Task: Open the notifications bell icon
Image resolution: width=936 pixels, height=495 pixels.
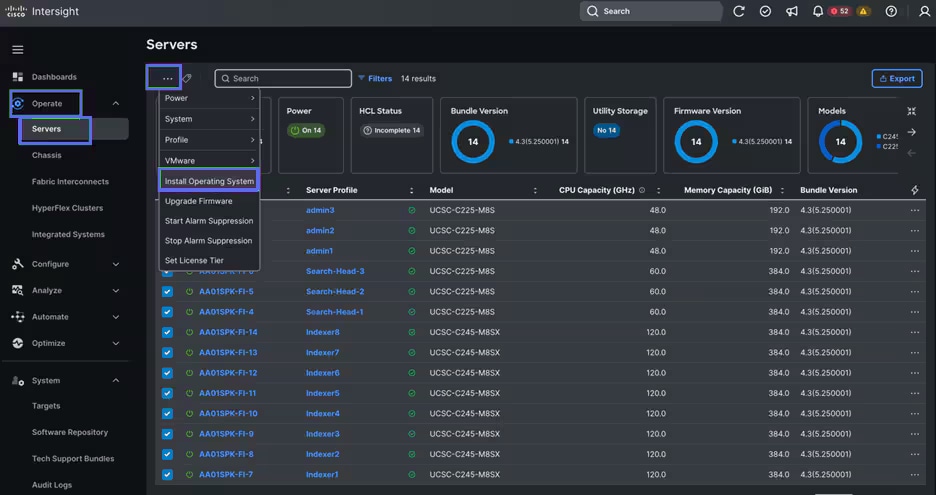Action: pyautogui.click(x=818, y=11)
